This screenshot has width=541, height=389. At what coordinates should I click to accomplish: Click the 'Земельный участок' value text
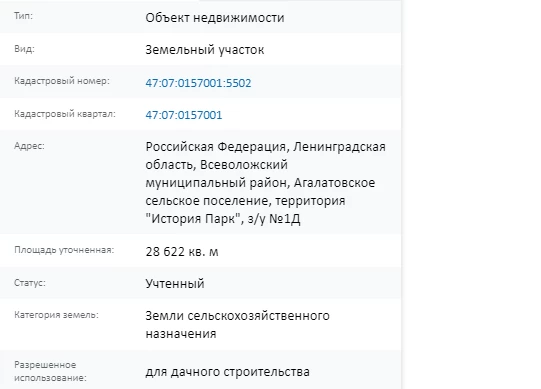coord(205,50)
